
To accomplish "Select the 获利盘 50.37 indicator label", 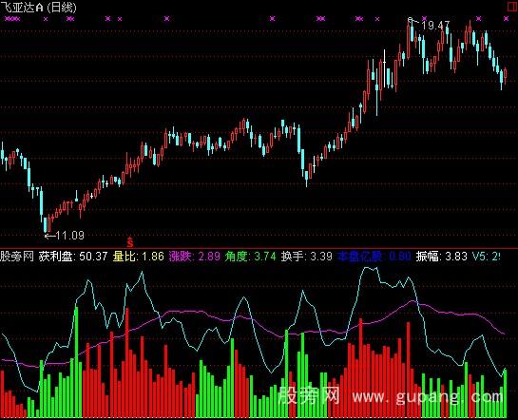I will (73, 257).
